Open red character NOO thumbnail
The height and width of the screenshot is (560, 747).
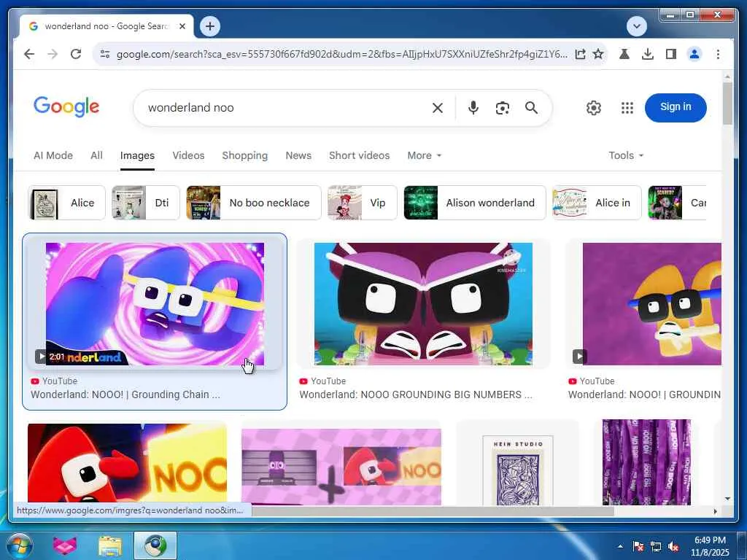[x=127, y=462]
